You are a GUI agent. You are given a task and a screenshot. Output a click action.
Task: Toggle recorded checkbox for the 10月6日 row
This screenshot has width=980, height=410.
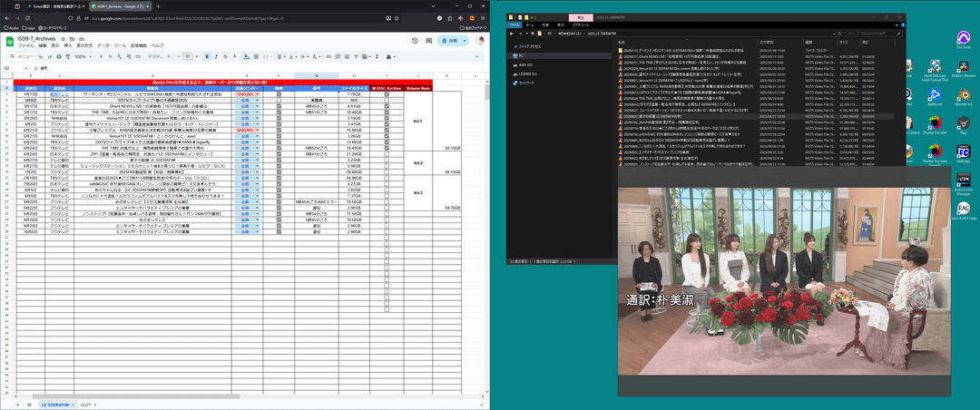[x=279, y=231]
